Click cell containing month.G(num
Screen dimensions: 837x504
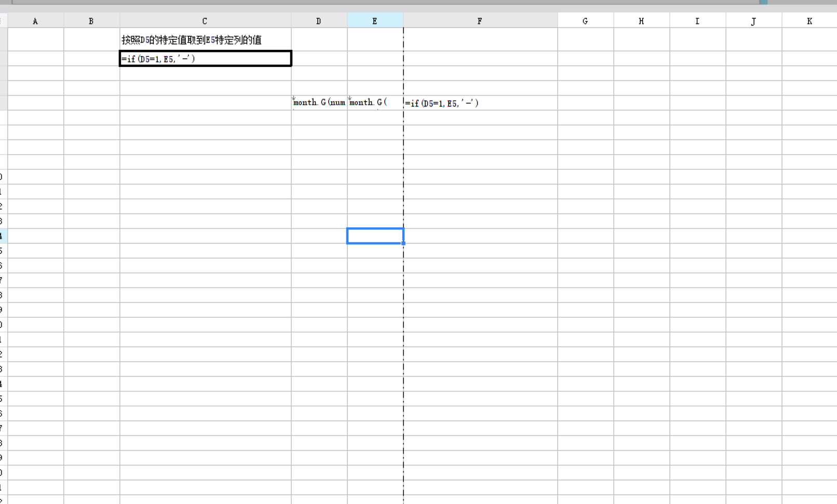coord(319,103)
